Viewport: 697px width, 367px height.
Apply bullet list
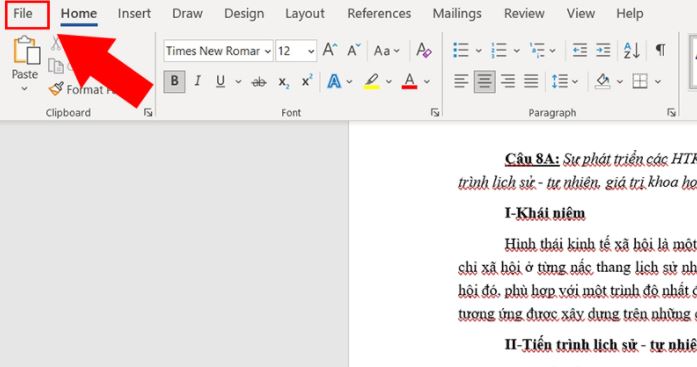[461, 50]
